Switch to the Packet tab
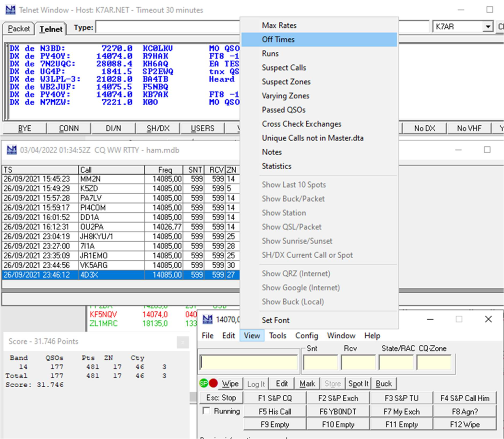504x439 pixels. tap(19, 29)
